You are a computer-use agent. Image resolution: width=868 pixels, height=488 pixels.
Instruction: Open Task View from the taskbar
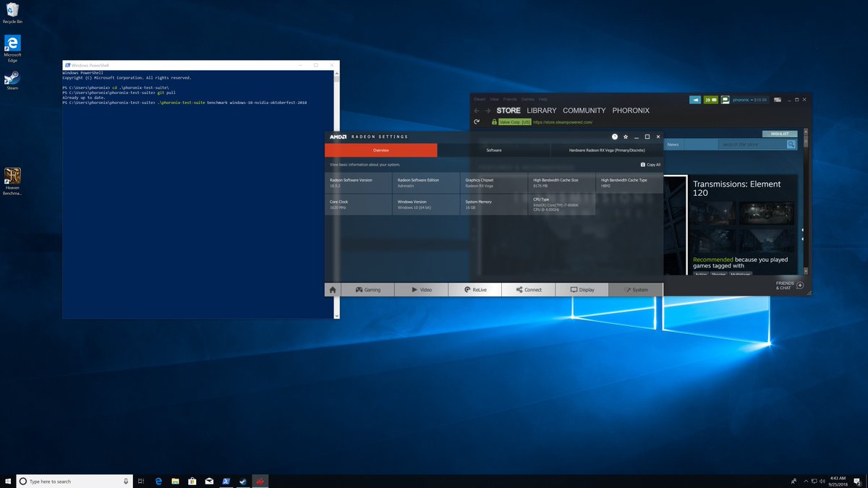(x=141, y=481)
